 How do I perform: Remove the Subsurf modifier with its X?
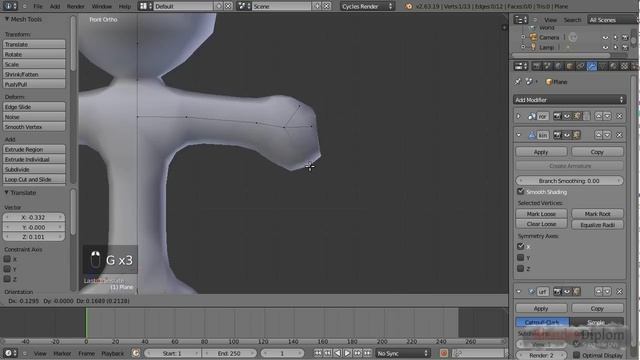[619, 291]
